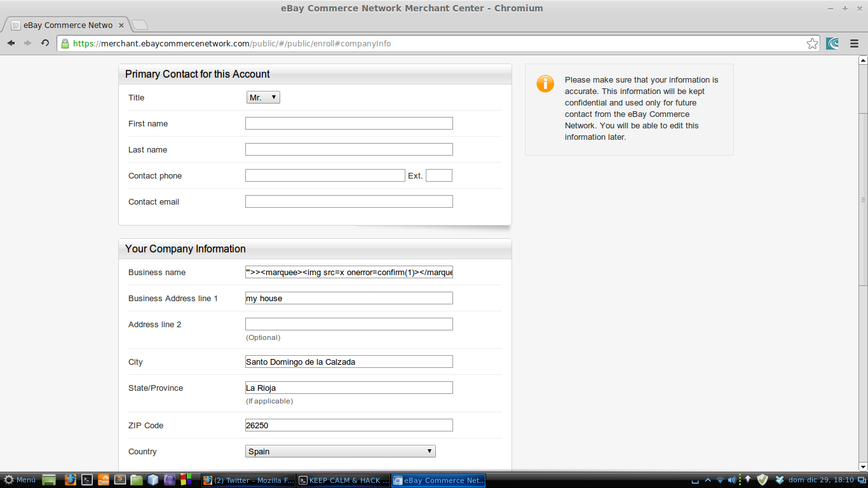Open the file manager folder icon in the taskbar
The height and width of the screenshot is (488, 868).
tap(136, 480)
